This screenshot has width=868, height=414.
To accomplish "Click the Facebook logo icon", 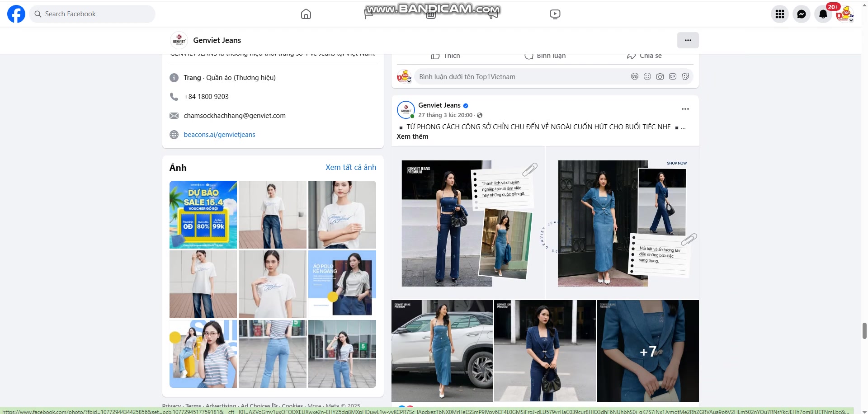I will tap(16, 14).
